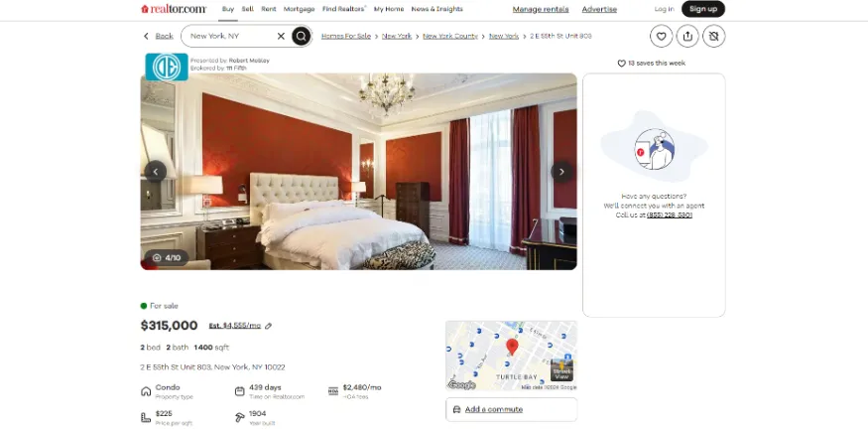This screenshot has height=430, width=868.
Task: Edit estimated monthly payment pencil icon
Action: [269, 326]
